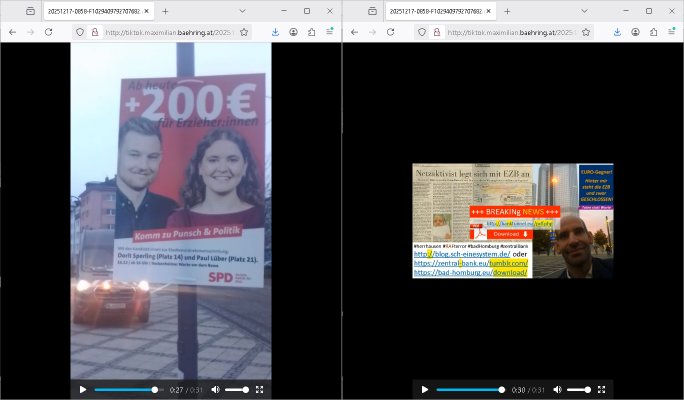Screen dimensions: 684x400
Task: Mute audio in the right video player
Action: [557, 389]
